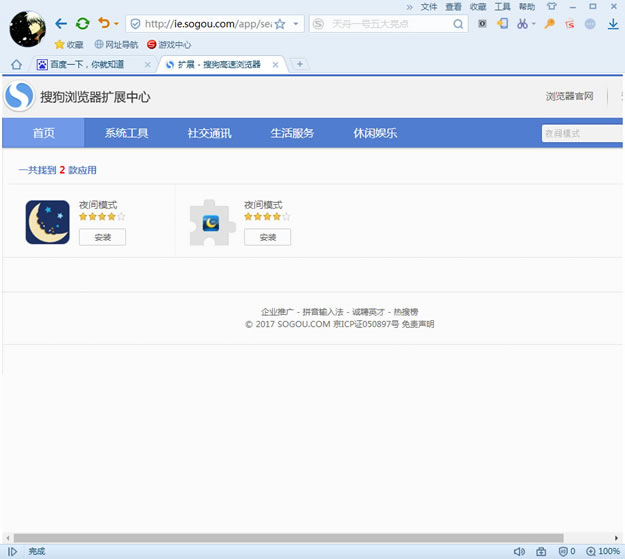625x559 pixels.
Task: Click the security shield icon in address bar
Action: click(x=136, y=24)
